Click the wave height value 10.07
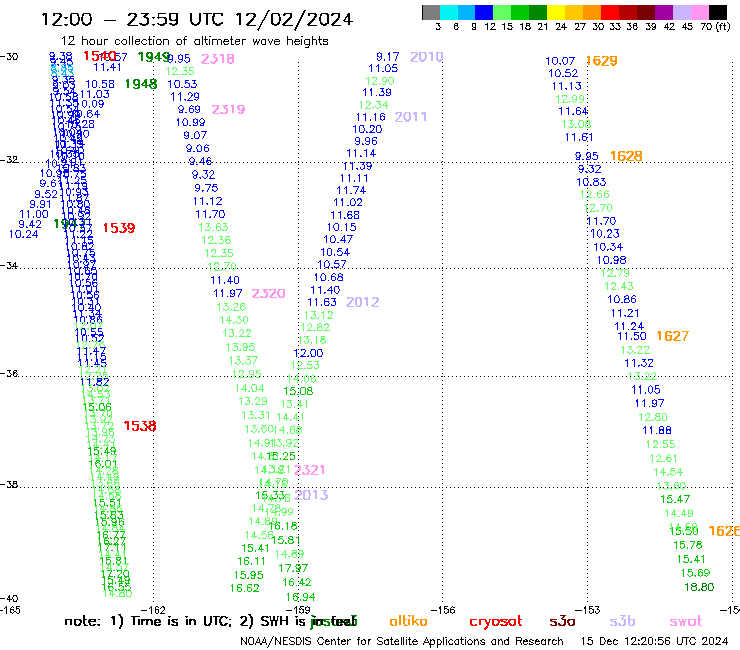Viewport: 740px width, 650px height. pos(560,61)
